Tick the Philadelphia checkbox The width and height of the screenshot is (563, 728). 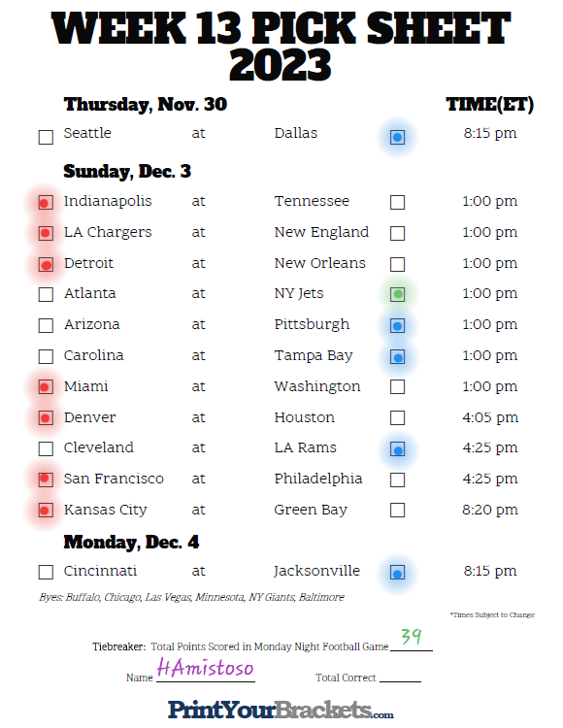click(397, 480)
